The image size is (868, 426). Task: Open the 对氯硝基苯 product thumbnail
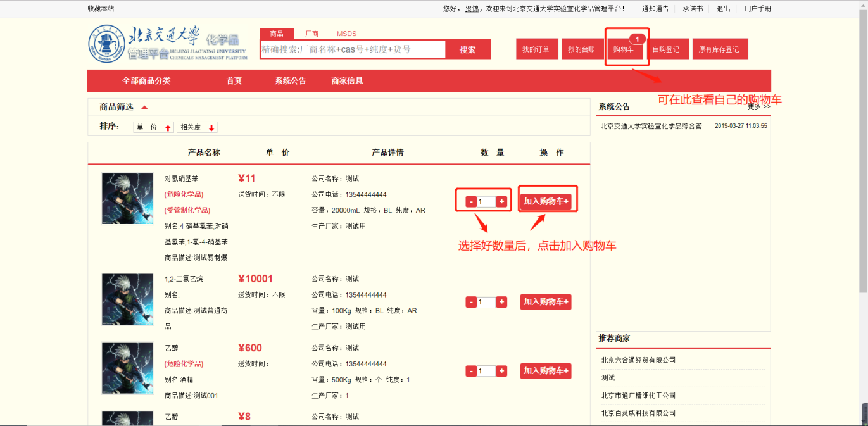point(128,199)
